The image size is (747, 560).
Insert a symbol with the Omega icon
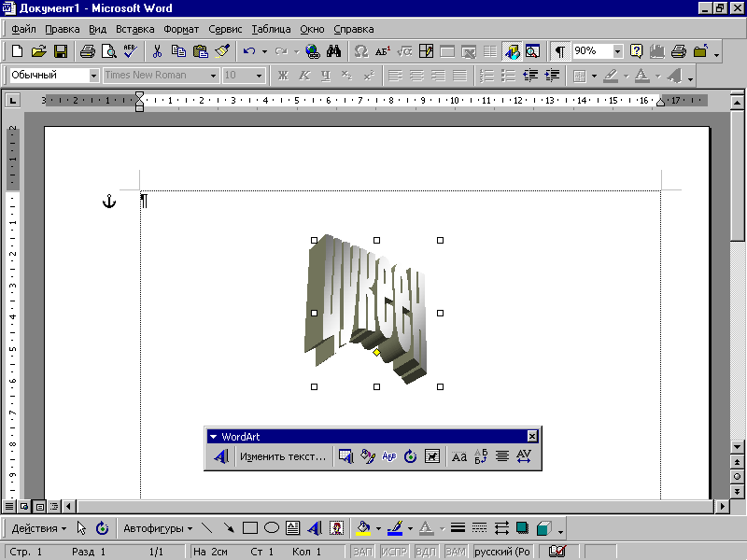361,51
